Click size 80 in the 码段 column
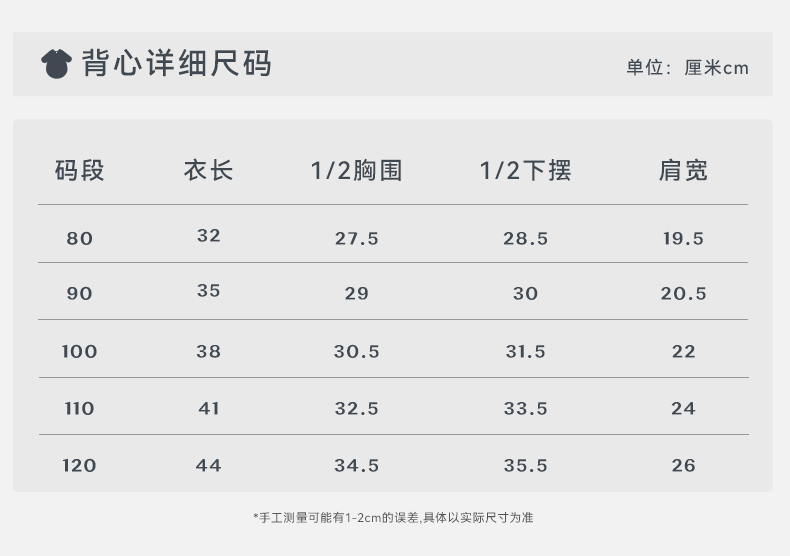The width and height of the screenshot is (790, 556). tap(79, 238)
